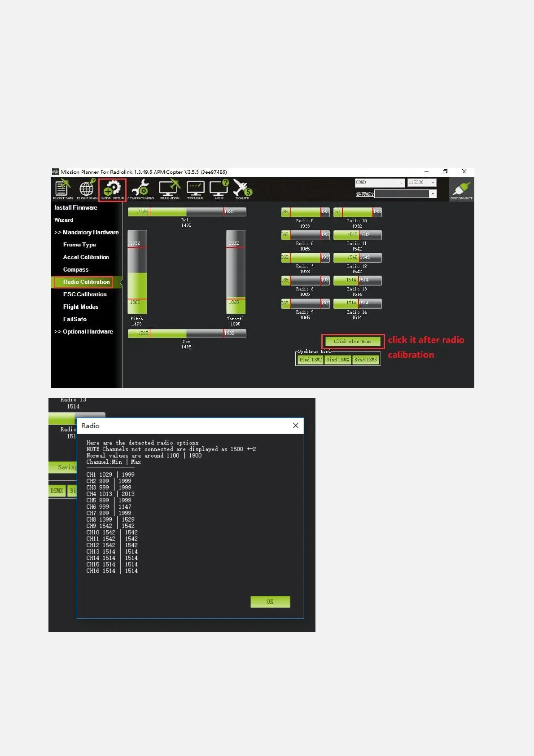Viewport: 534px width, 756px height.
Task: Open ESC Calibration page
Action: click(85, 294)
